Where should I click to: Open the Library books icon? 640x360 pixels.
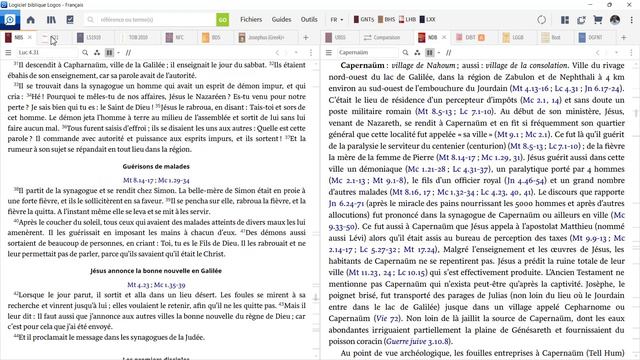pyautogui.click(x=51, y=20)
